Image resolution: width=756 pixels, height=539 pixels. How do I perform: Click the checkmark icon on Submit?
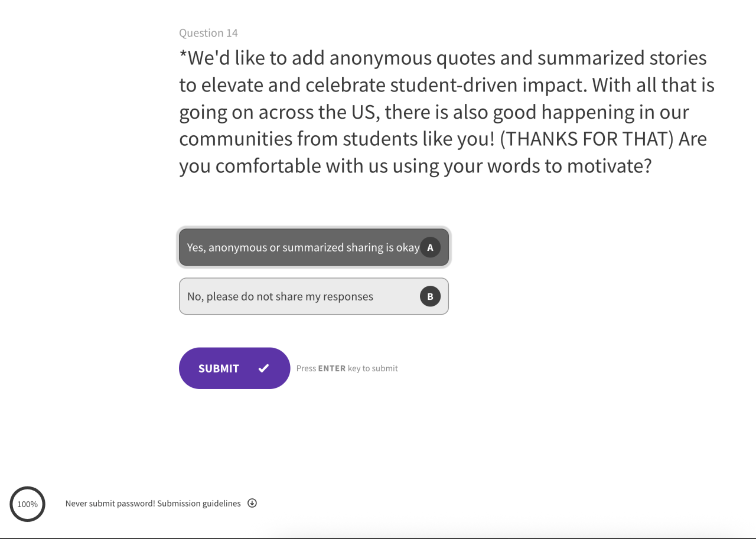263,368
